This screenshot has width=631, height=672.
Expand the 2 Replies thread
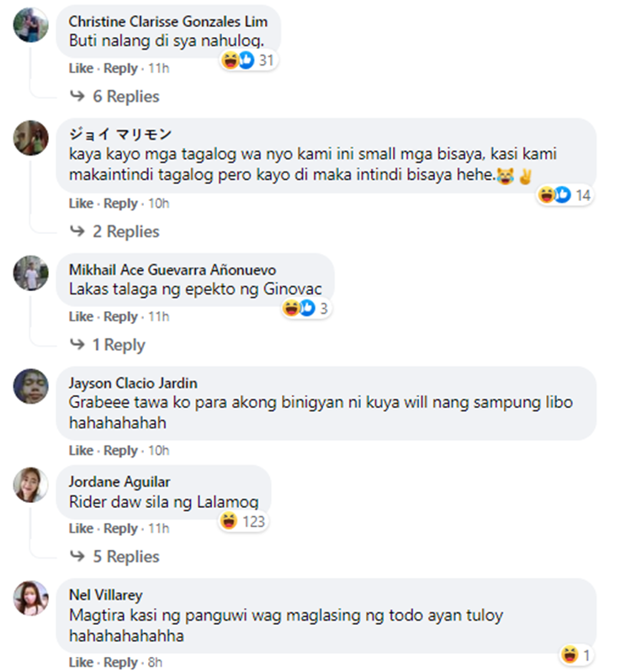click(115, 231)
